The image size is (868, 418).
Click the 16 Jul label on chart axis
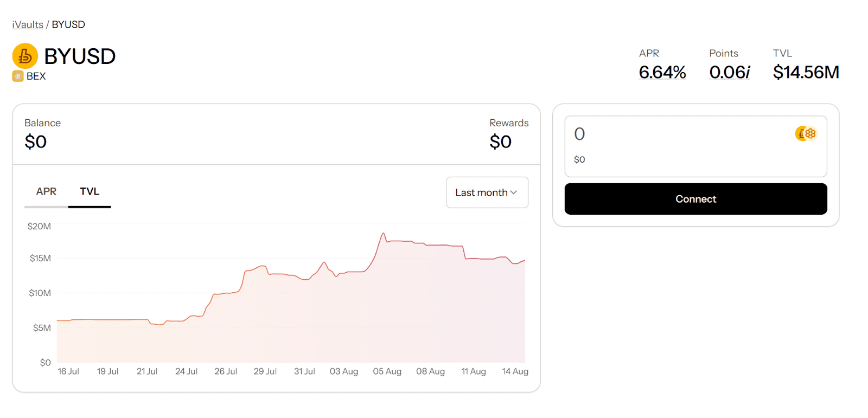point(68,371)
